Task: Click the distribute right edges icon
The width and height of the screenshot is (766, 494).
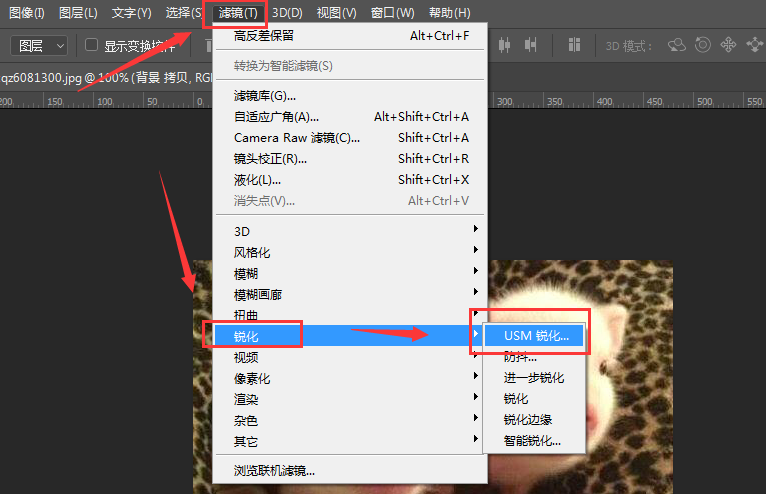Action: coord(531,45)
